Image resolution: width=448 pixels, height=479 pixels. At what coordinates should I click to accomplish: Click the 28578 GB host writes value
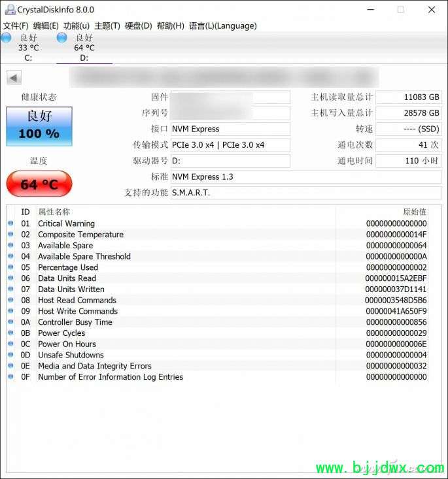click(x=409, y=113)
